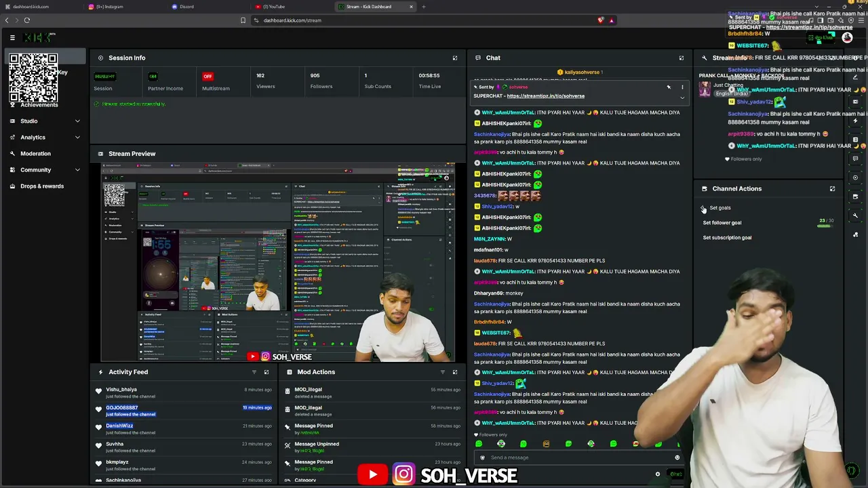868x488 pixels.
Task: Click the wrench icon in right rail
Action: 855,216
